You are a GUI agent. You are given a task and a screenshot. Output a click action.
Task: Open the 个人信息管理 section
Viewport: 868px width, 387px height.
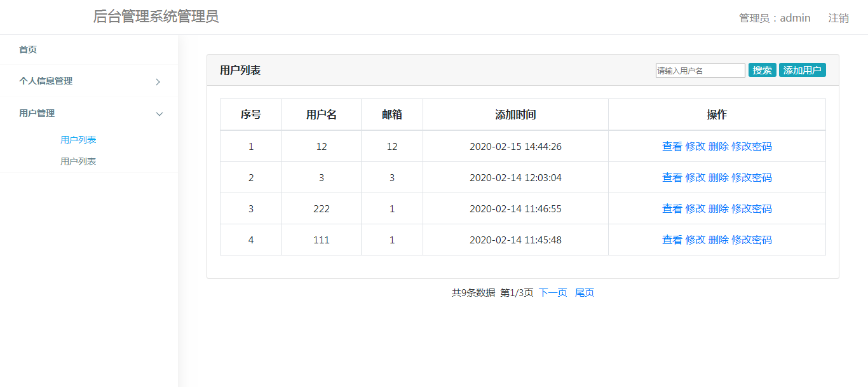tap(44, 81)
